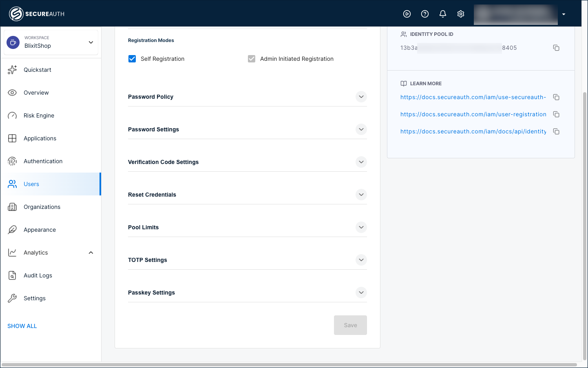588x368 pixels.
Task: Open Organizations page
Action: 51,207
